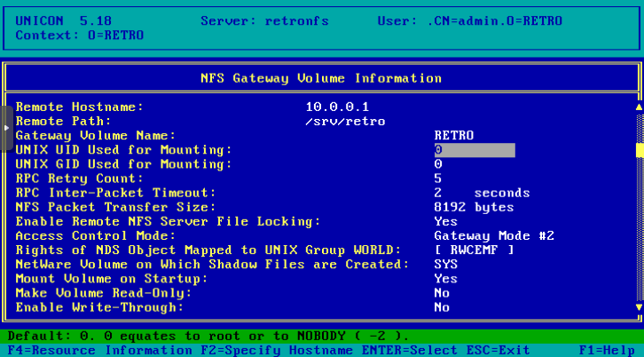Toggle Enable Write-Through No
Screen dimensions: 644x357
pyautogui.click(x=442, y=307)
